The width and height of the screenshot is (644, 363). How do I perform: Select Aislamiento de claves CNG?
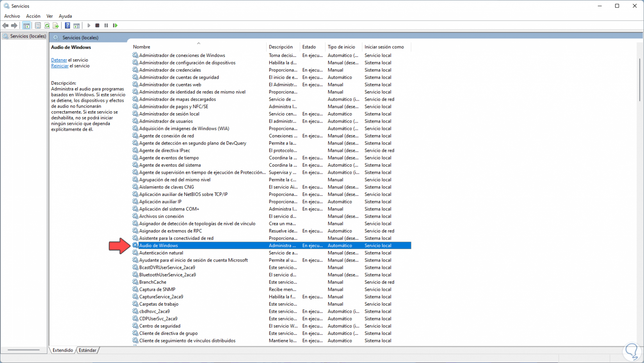coord(167,187)
